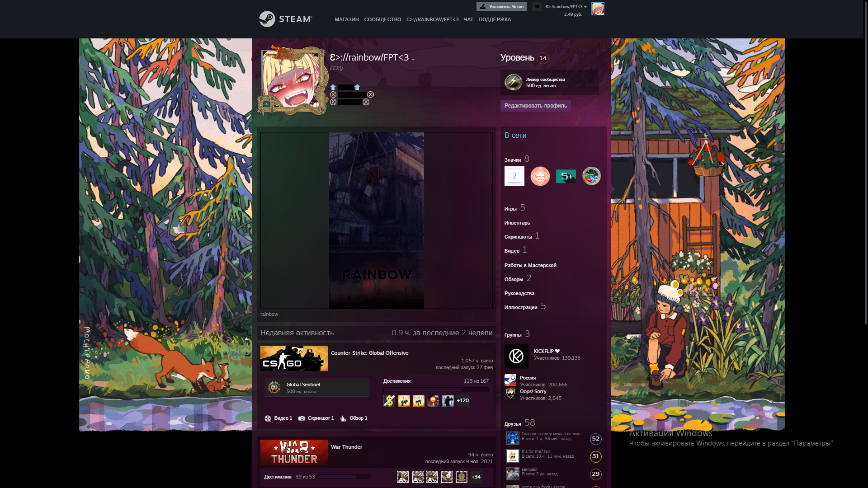Open the featured rainbow artwork showcase
Screen dimensions: 868x488
pyautogui.click(x=377, y=221)
